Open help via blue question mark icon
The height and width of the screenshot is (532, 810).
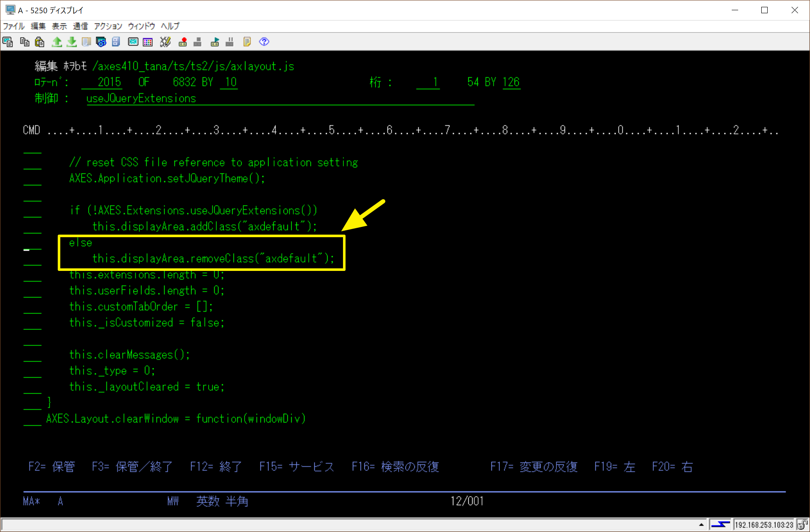[x=264, y=42]
